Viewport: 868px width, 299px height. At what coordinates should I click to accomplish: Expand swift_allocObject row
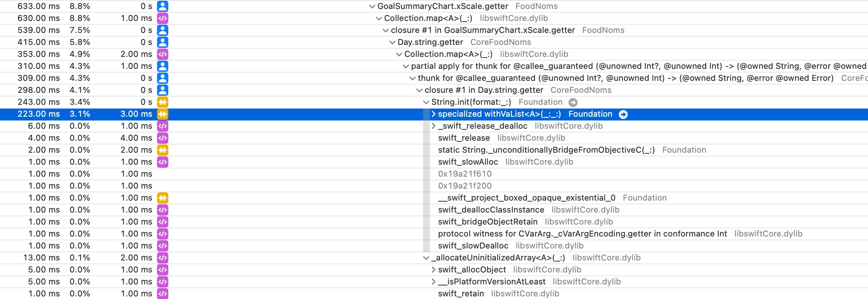(433, 270)
